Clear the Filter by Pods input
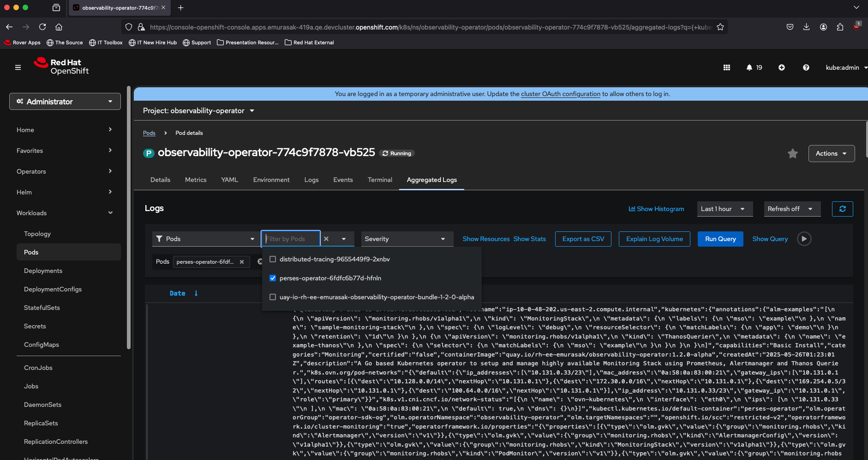868x460 pixels. pyautogui.click(x=326, y=239)
